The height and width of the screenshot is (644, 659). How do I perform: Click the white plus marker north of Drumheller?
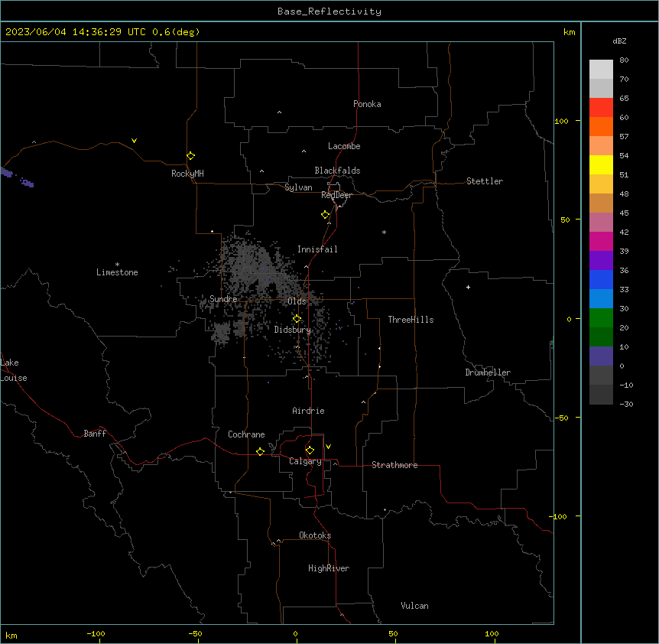click(x=468, y=287)
